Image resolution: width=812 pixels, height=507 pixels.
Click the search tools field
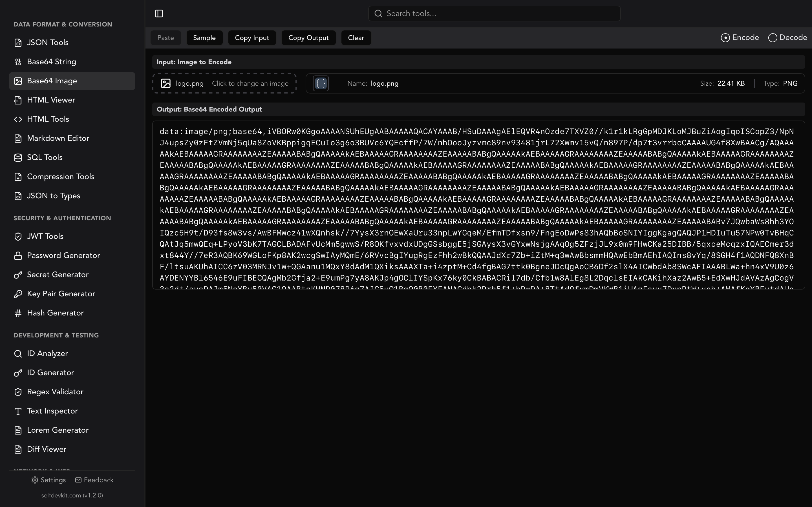click(494, 14)
